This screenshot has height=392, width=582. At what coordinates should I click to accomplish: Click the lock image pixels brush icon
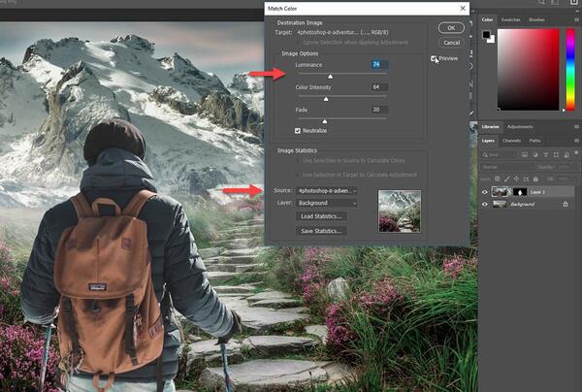(506, 179)
